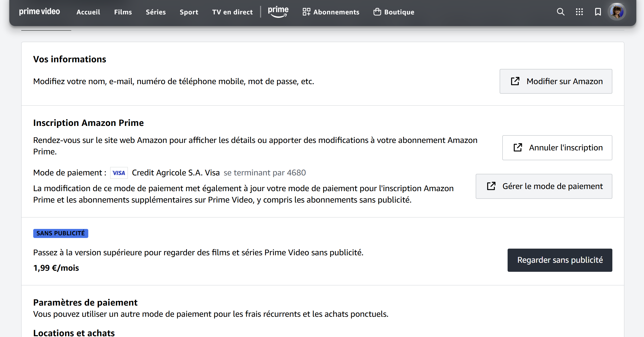Open TV en direct section

[232, 12]
